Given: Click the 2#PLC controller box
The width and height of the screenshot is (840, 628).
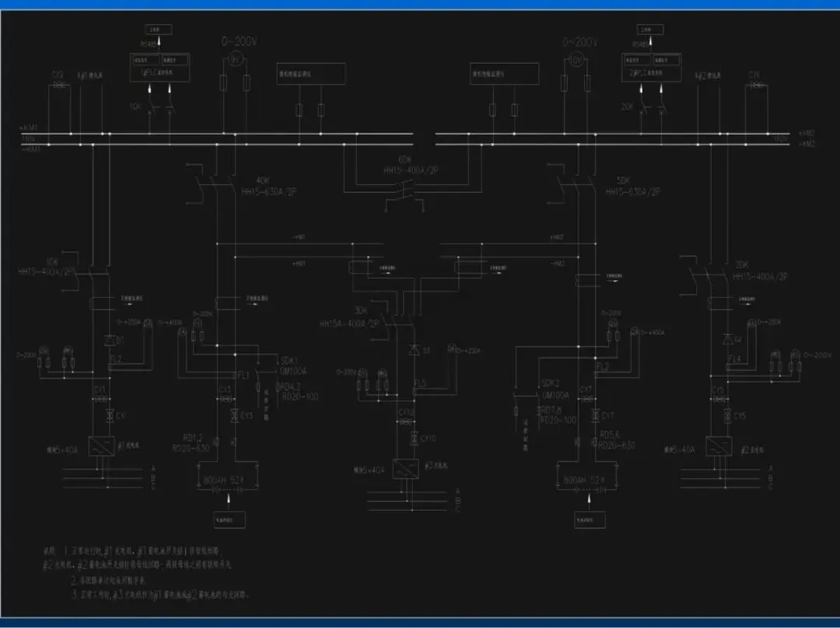Looking at the screenshot, I should (652, 68).
